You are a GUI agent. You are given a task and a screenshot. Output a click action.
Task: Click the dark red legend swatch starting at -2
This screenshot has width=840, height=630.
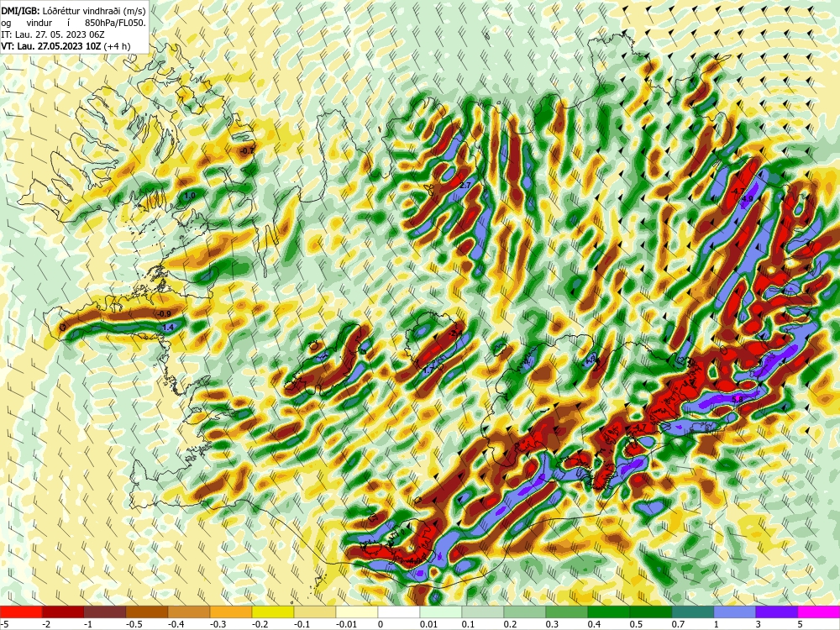pos(63,612)
